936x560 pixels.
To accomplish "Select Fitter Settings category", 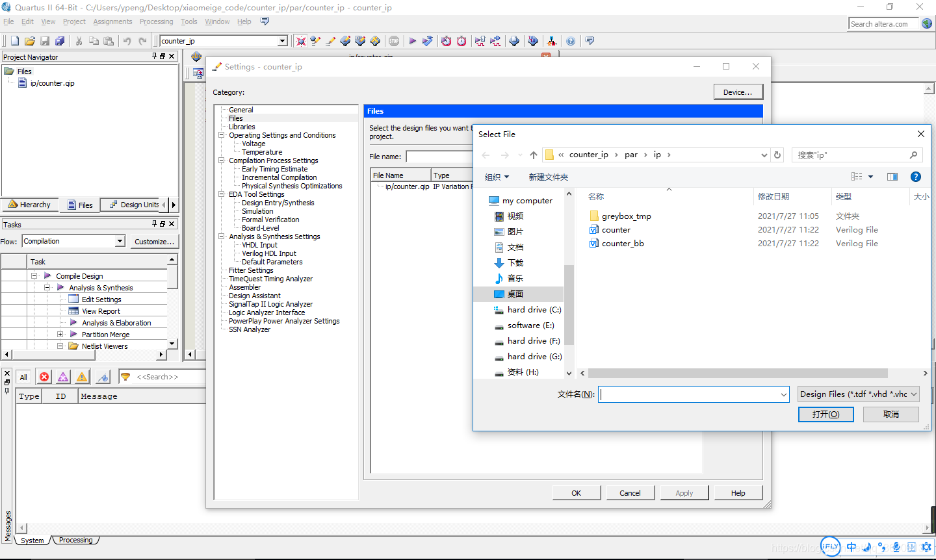I will 251,270.
